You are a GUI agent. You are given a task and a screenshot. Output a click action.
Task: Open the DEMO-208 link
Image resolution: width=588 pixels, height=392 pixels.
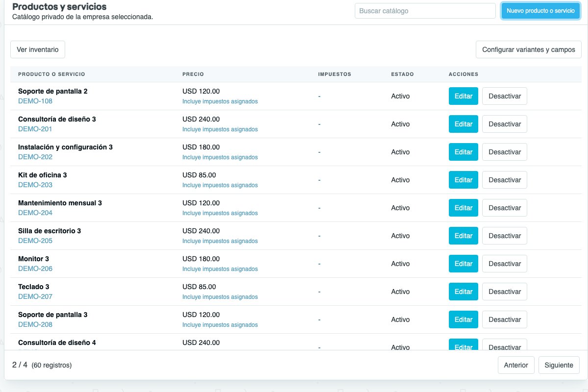[x=35, y=324]
